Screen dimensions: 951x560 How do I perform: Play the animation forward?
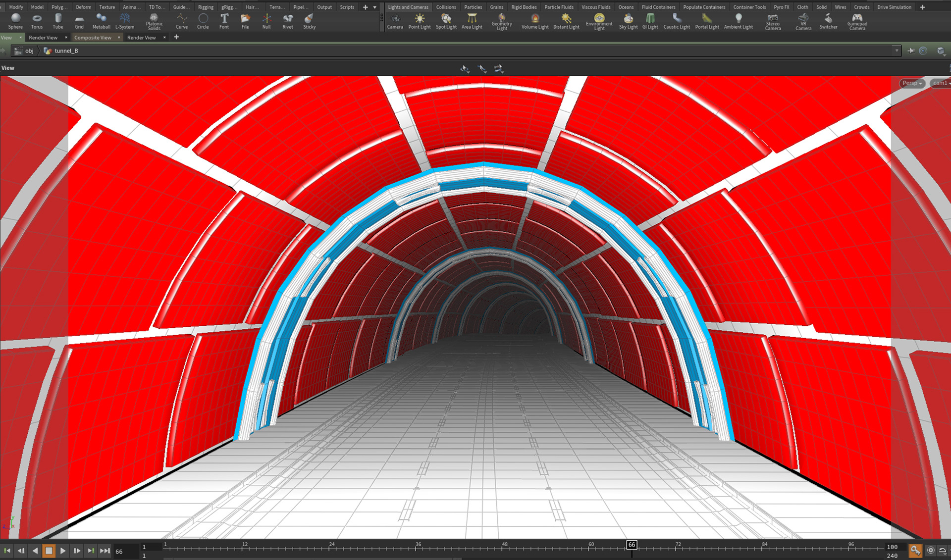point(63,551)
